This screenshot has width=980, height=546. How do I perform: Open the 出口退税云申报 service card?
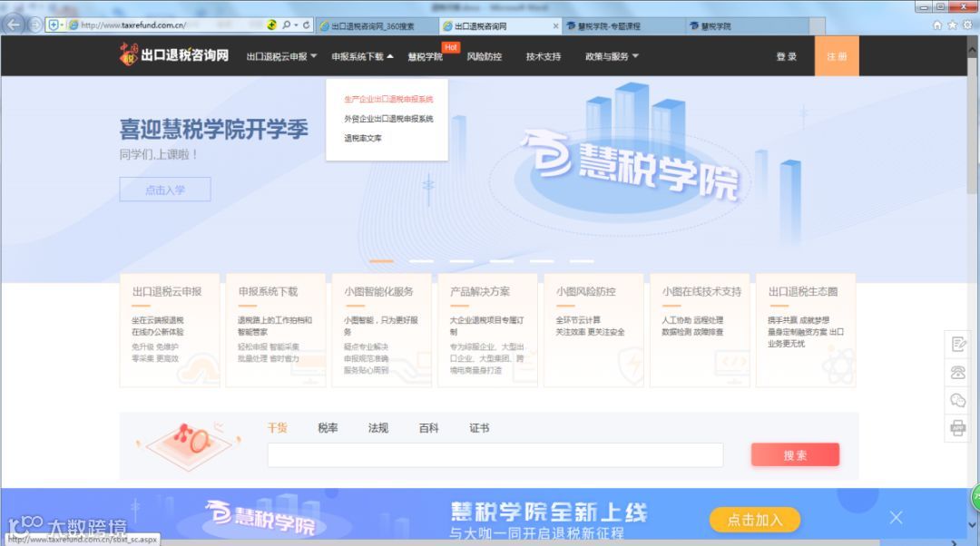click(170, 330)
